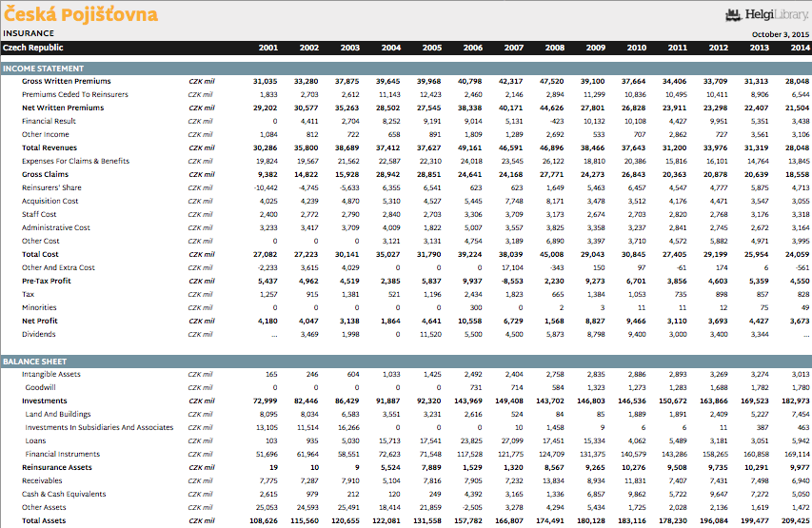Select Total Cost 2008 value 45,008
The height and width of the screenshot is (528, 812).
(551, 254)
